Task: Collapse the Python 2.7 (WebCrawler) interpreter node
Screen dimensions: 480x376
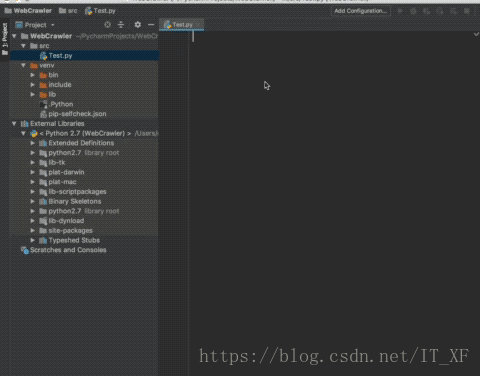Action: pos(24,133)
